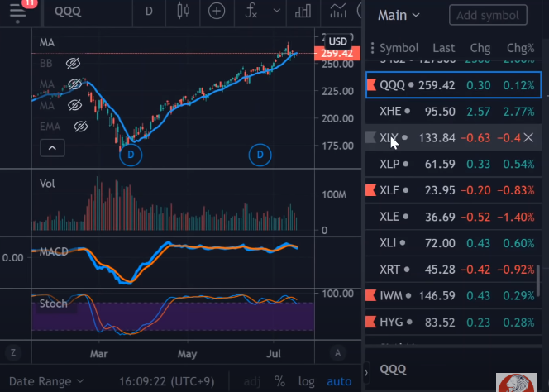This screenshot has width=549, height=392.
Task: Sort watchlist by Symbol column
Action: coord(399,48)
